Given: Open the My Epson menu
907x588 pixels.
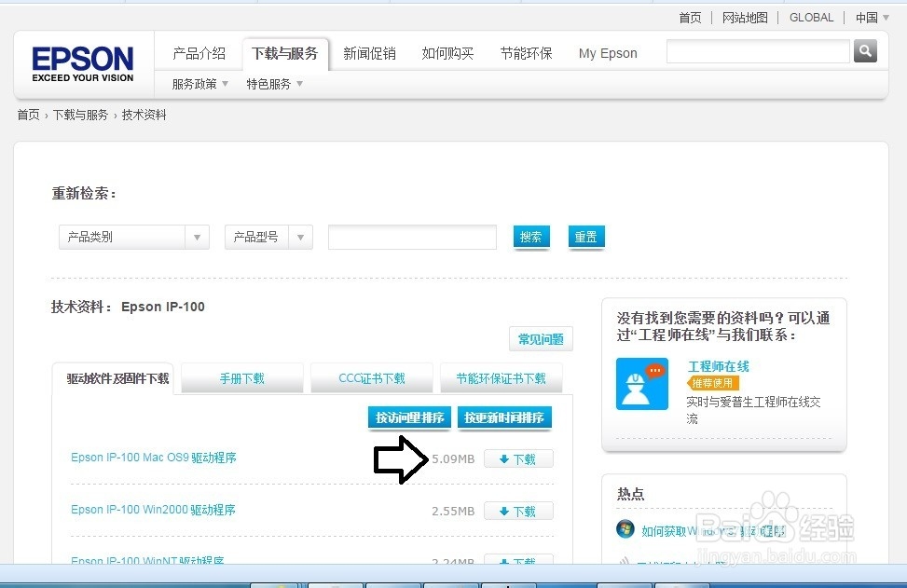Looking at the screenshot, I should tap(608, 54).
